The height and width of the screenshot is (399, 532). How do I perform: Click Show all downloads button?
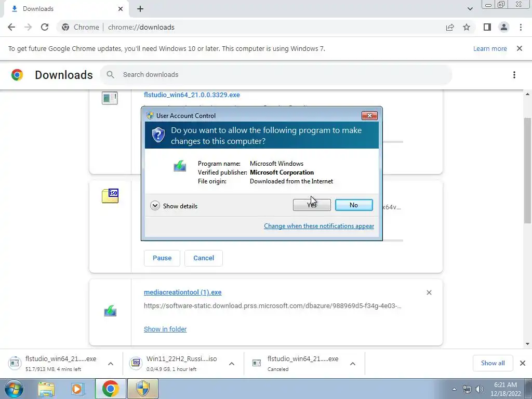click(x=493, y=363)
